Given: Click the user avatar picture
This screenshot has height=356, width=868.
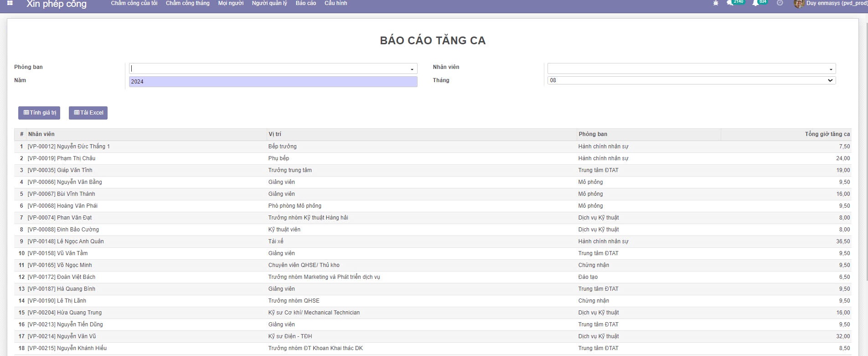Looking at the screenshot, I should 799,4.
